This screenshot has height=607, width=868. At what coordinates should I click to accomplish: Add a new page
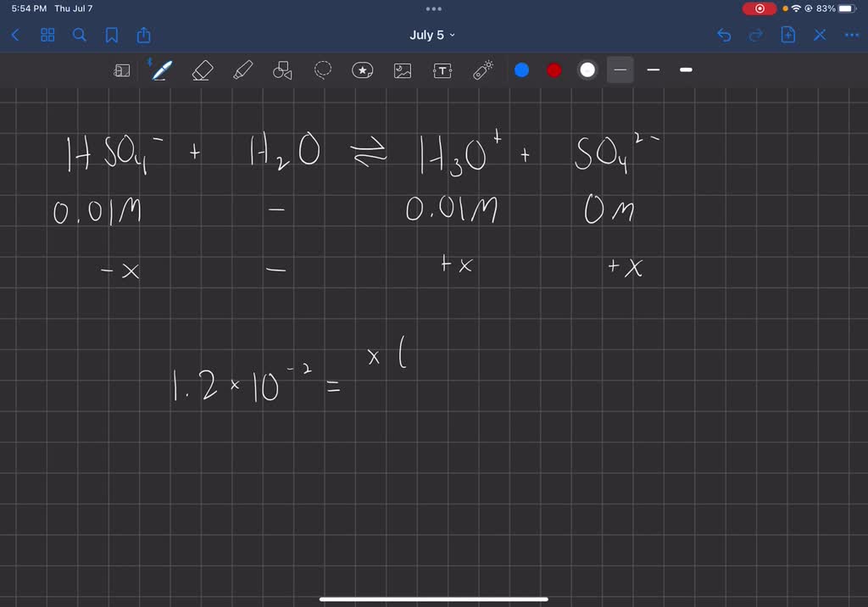click(788, 35)
